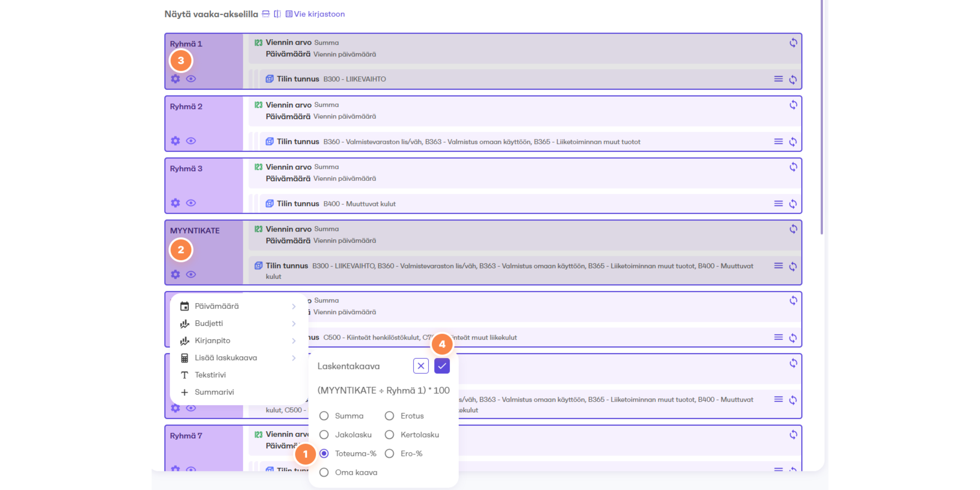
Task: Click the Tilin tunnus cube icon in Ryhmä 1
Action: coord(269,79)
